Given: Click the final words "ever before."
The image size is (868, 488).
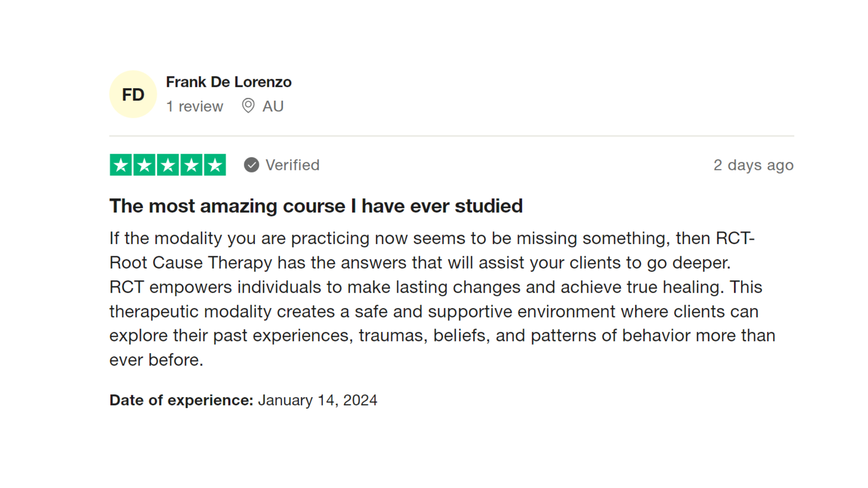Looking at the screenshot, I should 156,360.
